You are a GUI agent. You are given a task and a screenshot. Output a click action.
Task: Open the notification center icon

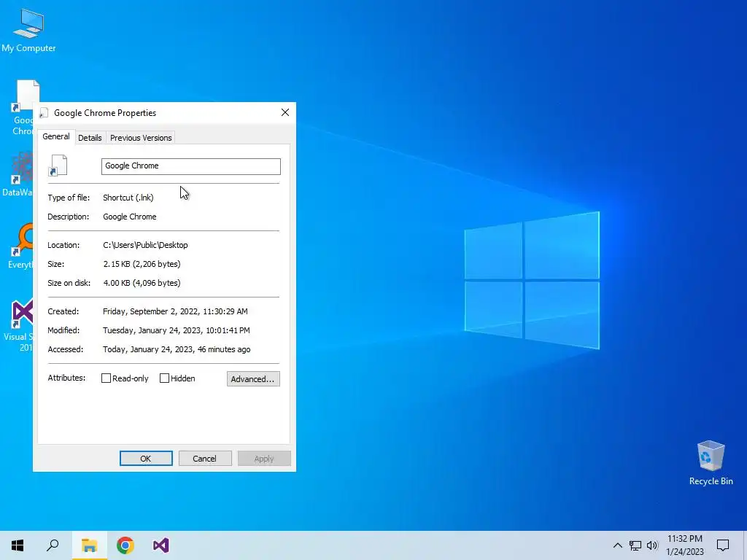(x=723, y=545)
